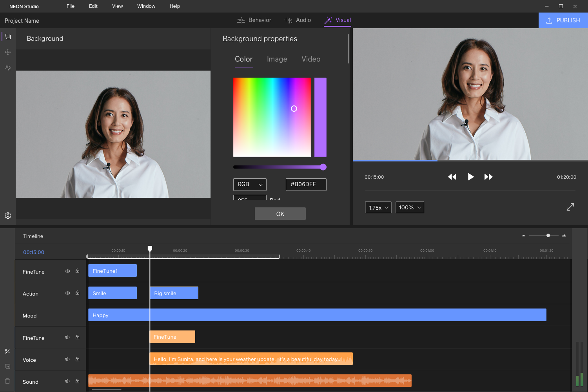The width and height of the screenshot is (588, 392).
Task: Mute the orange FineTune audio track
Action: point(67,337)
